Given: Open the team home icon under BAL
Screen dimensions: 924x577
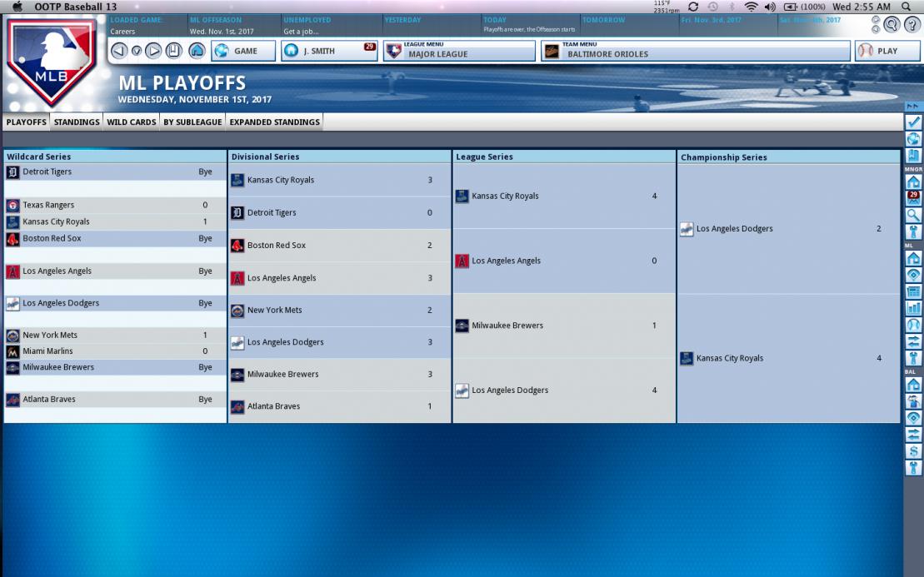Looking at the screenshot, I should (x=913, y=385).
